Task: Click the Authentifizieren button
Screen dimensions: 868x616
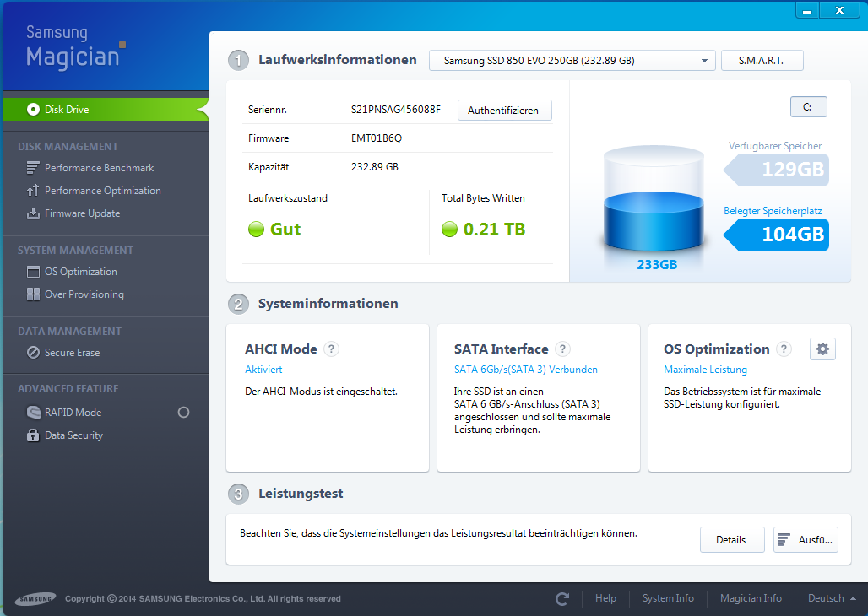Action: coord(504,111)
